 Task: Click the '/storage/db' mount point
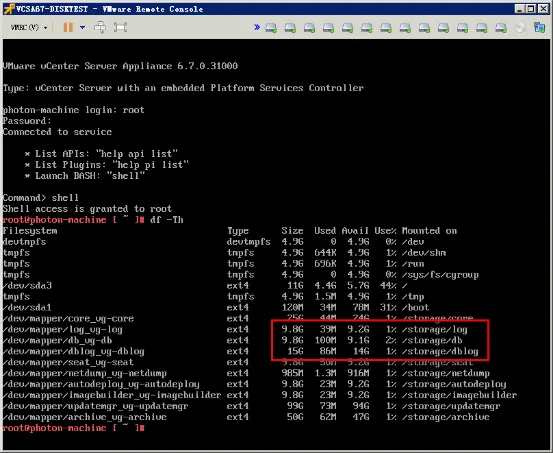coord(432,340)
